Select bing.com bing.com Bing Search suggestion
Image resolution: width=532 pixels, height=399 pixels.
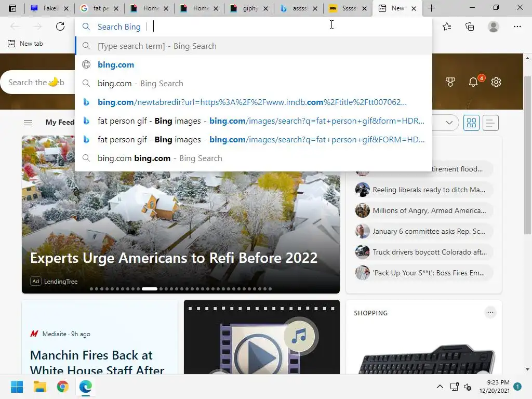tap(254, 158)
